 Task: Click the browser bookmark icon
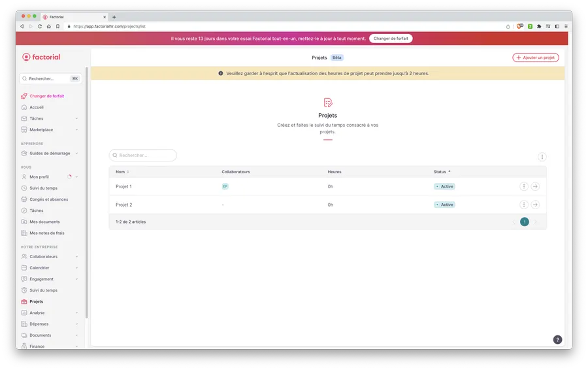pyautogui.click(x=57, y=27)
